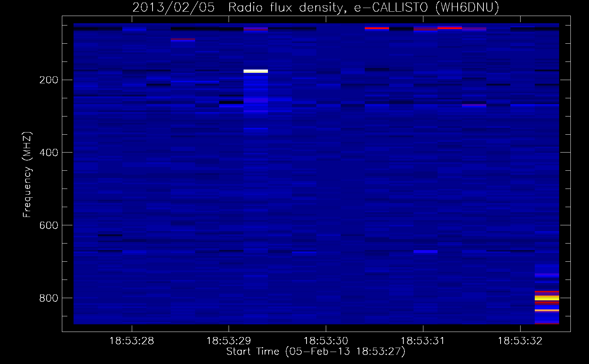Click the bright white burst near 180 MHz
Screen dimensions: 589x364
[256, 71]
